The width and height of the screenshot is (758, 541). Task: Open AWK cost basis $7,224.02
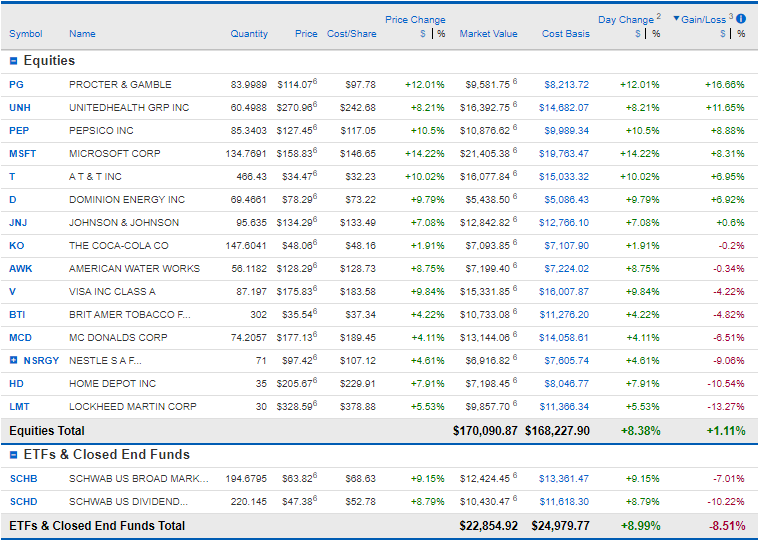[567, 269]
